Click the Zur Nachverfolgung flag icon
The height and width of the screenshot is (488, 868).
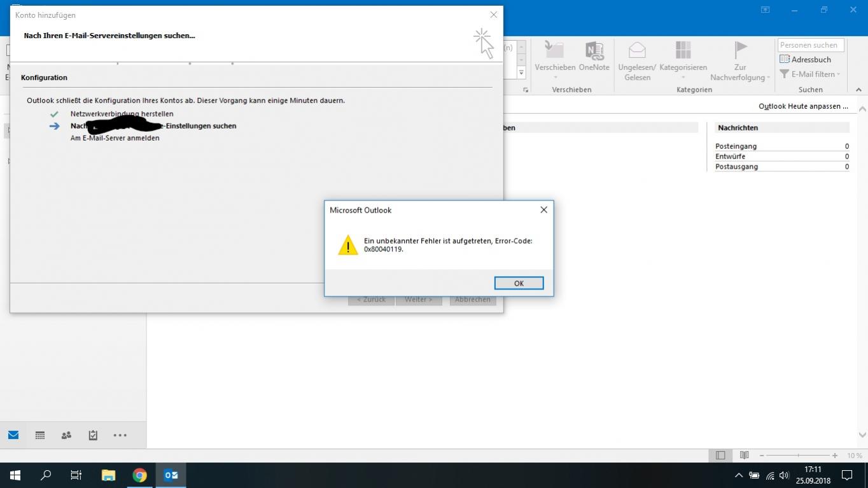point(740,50)
